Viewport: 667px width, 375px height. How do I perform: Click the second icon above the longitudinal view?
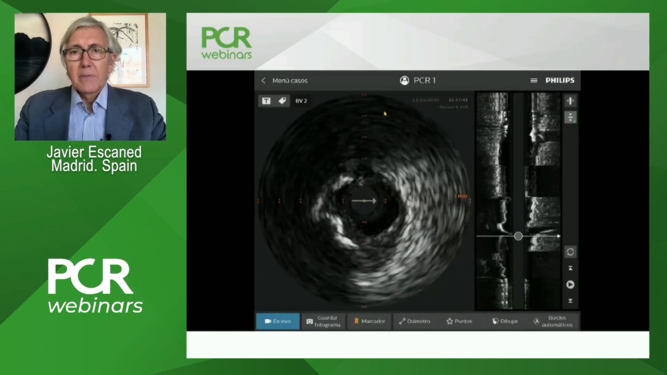pyautogui.click(x=570, y=117)
